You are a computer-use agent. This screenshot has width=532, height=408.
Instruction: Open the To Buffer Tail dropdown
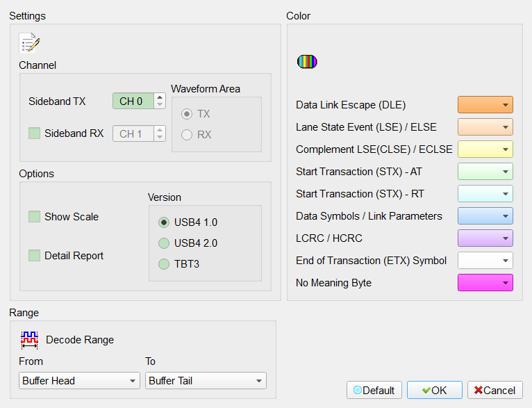pyautogui.click(x=206, y=380)
